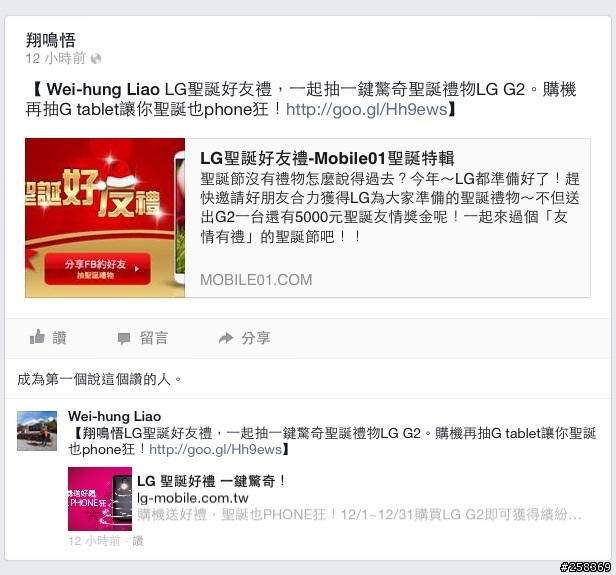Open the bold Wei-hung Liao mention in post
This screenshot has height=575, width=616.
point(103,89)
